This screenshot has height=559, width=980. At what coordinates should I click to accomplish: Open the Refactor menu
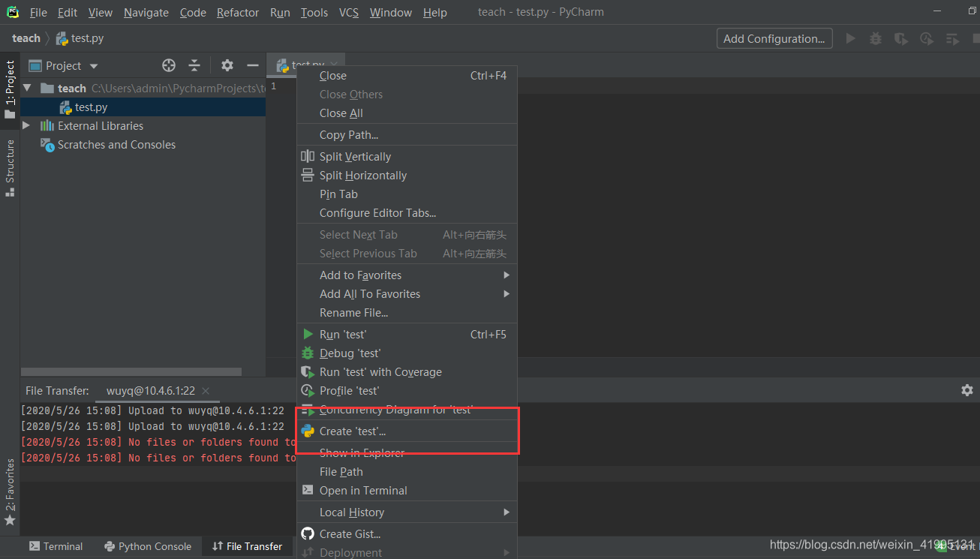(x=238, y=12)
